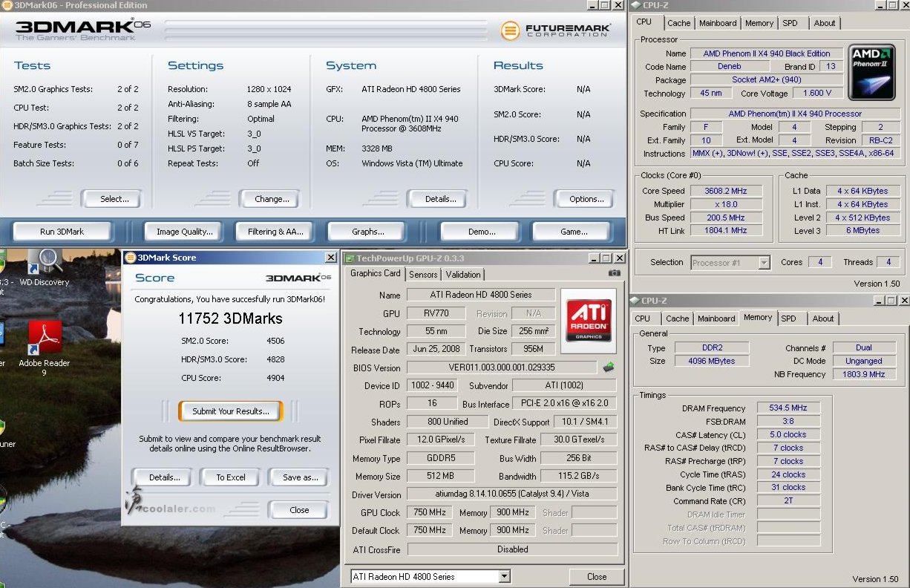Click the BIOS save chip icon in GPU-Z
Viewport: 910px width, 588px height.
609,367
